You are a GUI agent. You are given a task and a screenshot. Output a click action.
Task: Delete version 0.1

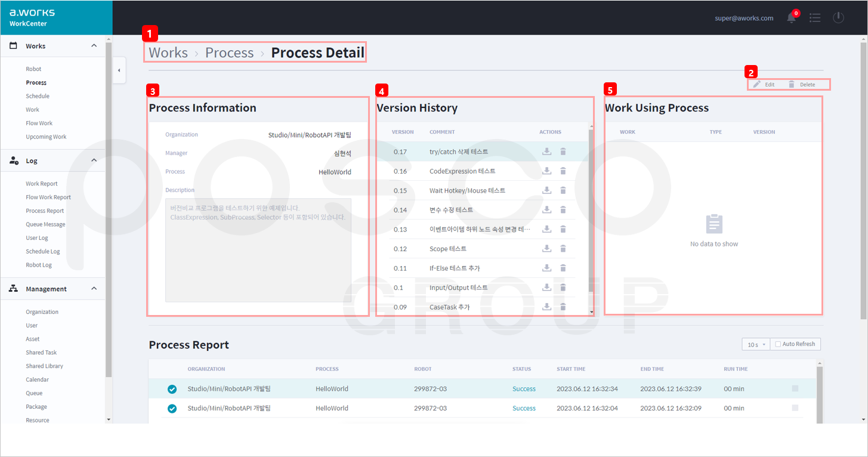(563, 288)
